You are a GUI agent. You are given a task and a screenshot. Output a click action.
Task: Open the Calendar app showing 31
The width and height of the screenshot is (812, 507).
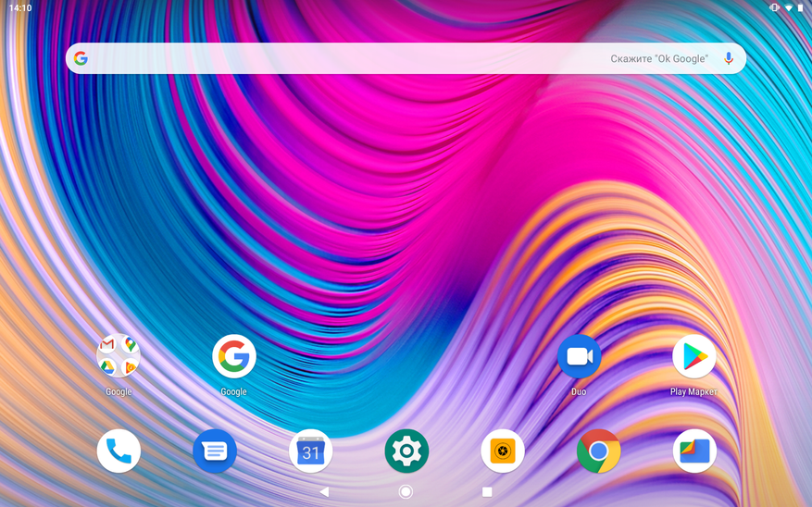311,451
